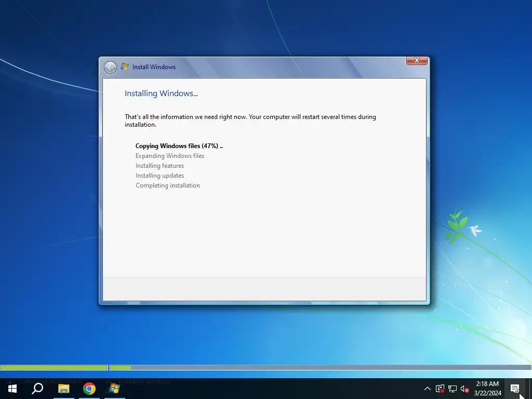This screenshot has width=532, height=399.
Task: Open File Explorer from taskbar
Action: (x=63, y=389)
